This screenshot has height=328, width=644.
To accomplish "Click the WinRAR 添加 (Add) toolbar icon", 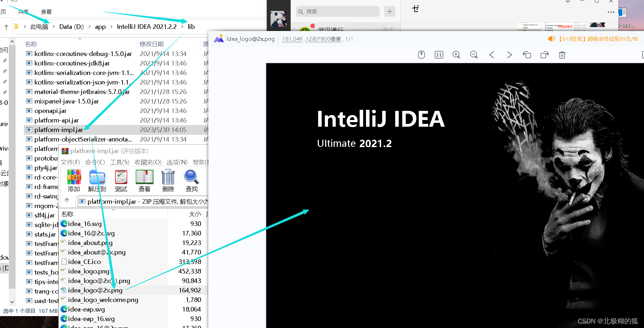I will coord(74,181).
